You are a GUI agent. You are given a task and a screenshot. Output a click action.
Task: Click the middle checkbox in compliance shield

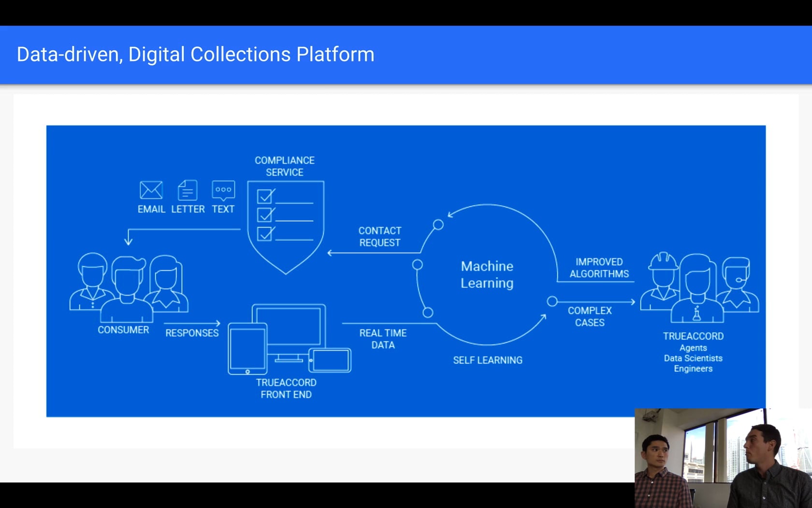pos(265,214)
